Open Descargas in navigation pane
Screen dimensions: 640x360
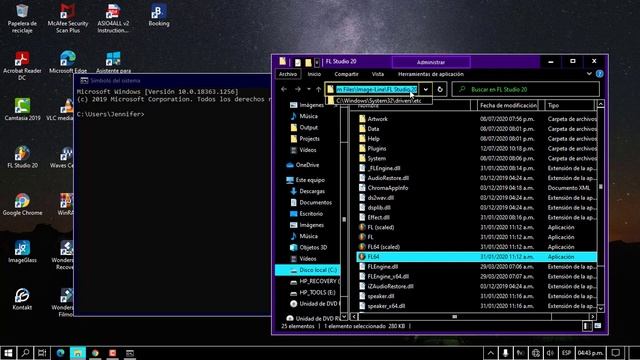coord(308,191)
